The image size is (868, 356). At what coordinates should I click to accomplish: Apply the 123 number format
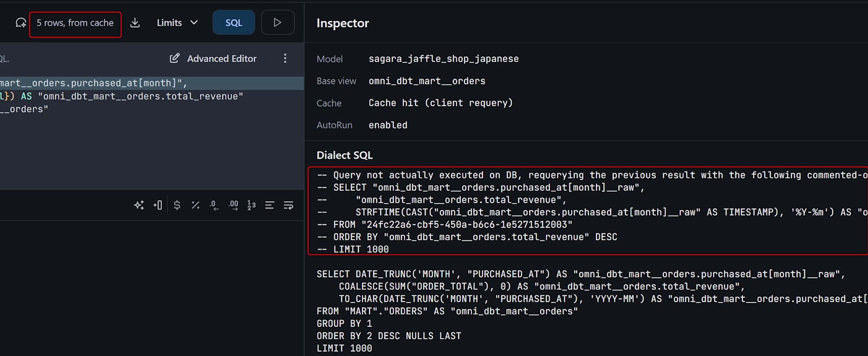click(x=252, y=205)
